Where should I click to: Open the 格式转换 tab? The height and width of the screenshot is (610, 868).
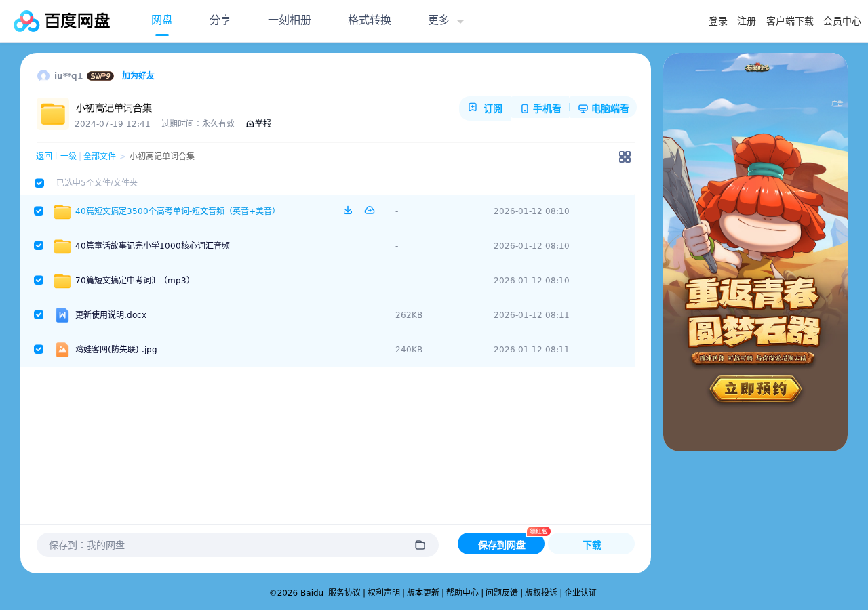coord(370,20)
